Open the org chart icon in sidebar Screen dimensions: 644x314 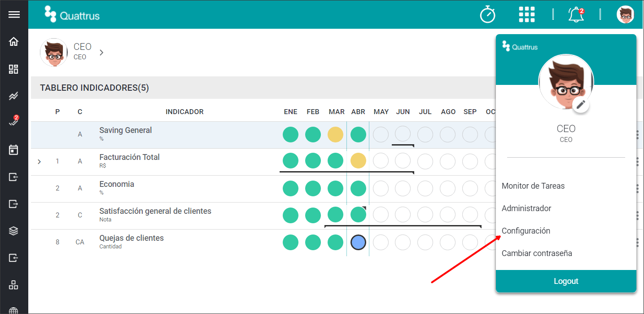(x=14, y=285)
